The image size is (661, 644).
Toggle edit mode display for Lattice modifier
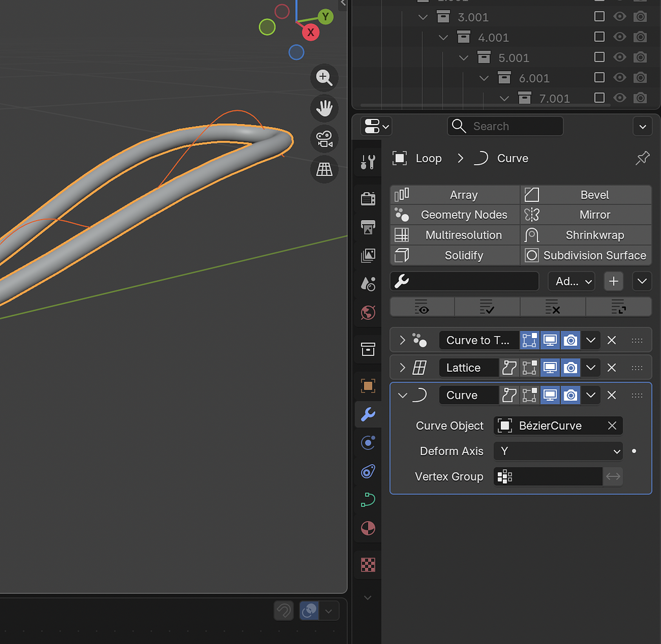529,368
